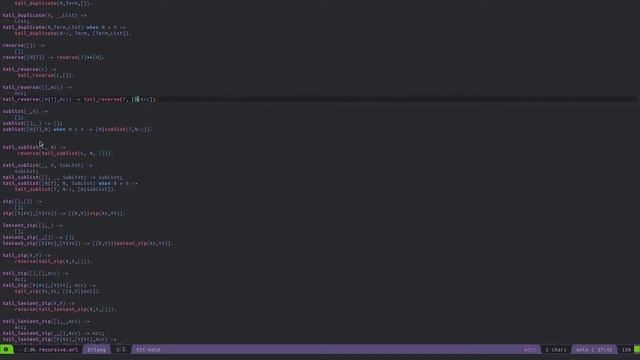Screen dimensions: 640x360
Task: Click the line 'tail_zip(X,Y) ->'
Action: coord(27,255)
